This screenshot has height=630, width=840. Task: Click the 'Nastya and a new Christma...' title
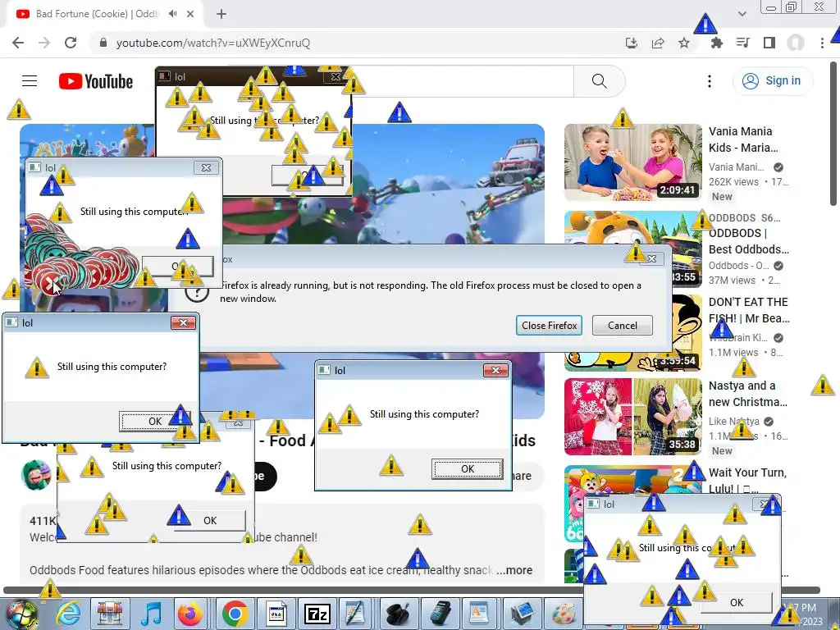(x=748, y=394)
